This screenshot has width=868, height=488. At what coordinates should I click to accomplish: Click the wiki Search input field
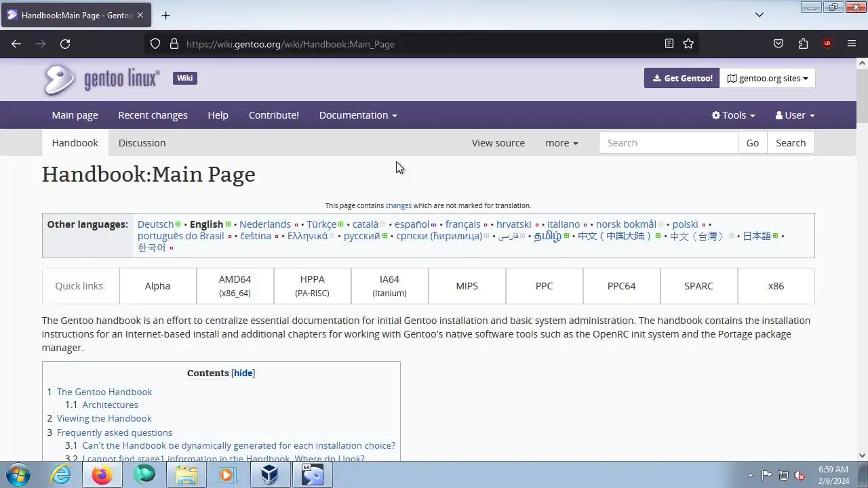pyautogui.click(x=669, y=143)
